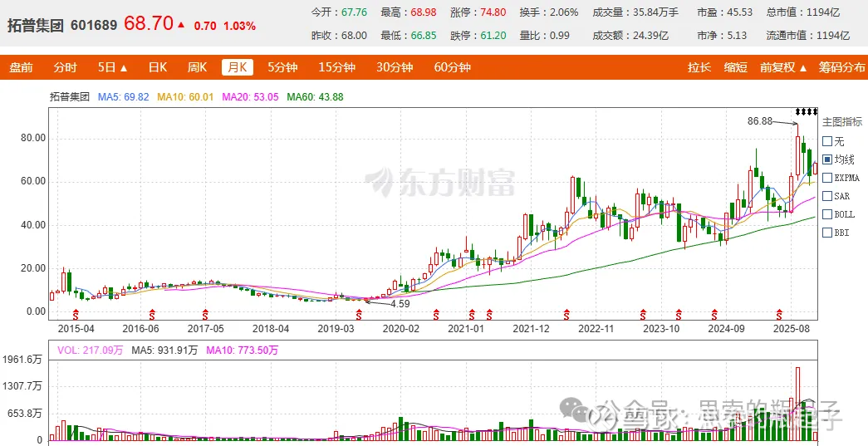Click the 今开 67.76 opening value
Viewport: 868px width, 446px height.
click(355, 12)
